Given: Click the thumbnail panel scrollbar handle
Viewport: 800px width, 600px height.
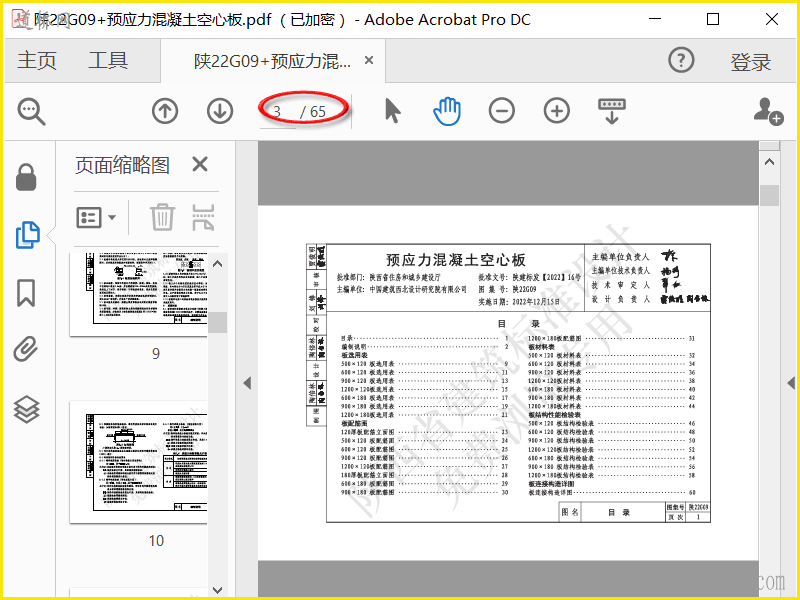Looking at the screenshot, I should pyautogui.click(x=217, y=322).
